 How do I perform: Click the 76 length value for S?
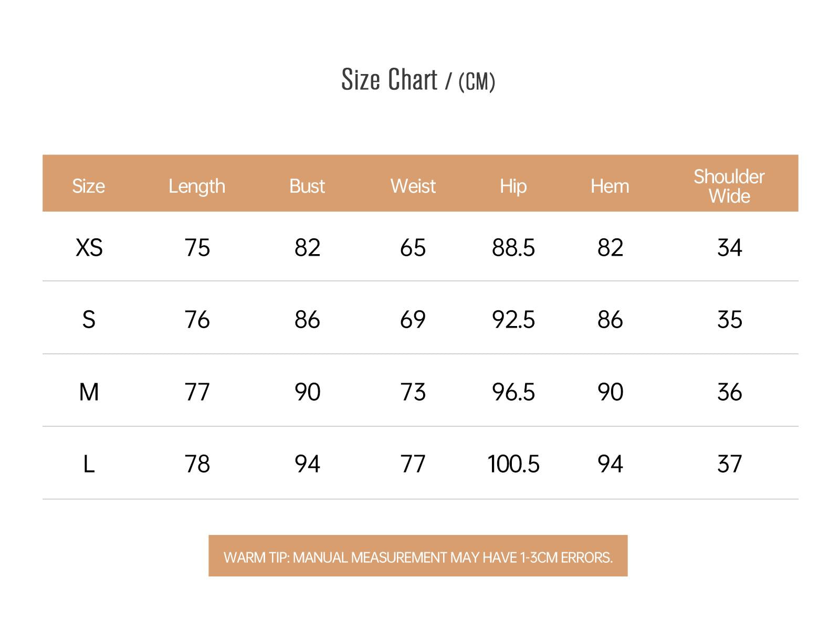(197, 320)
